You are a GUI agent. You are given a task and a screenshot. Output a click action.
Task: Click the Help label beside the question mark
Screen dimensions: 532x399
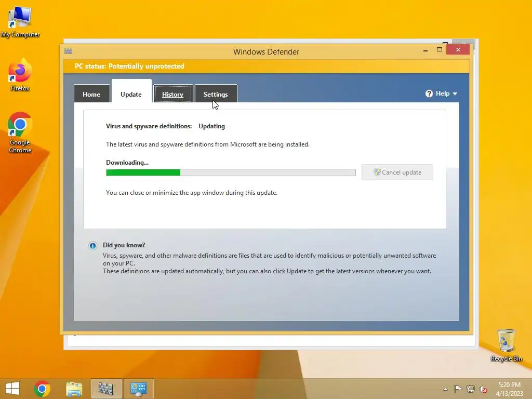443,94
